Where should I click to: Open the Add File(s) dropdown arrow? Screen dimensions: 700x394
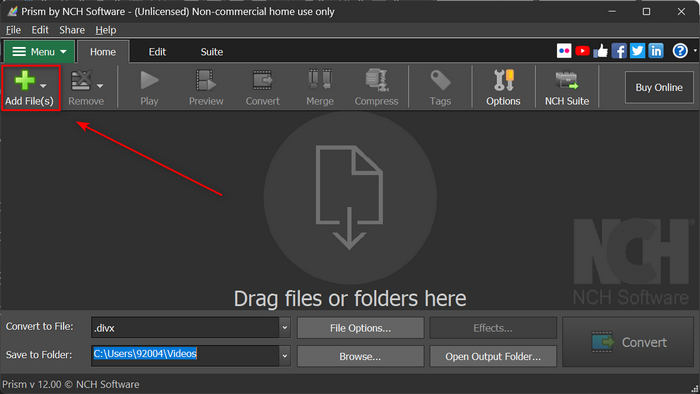[43, 86]
